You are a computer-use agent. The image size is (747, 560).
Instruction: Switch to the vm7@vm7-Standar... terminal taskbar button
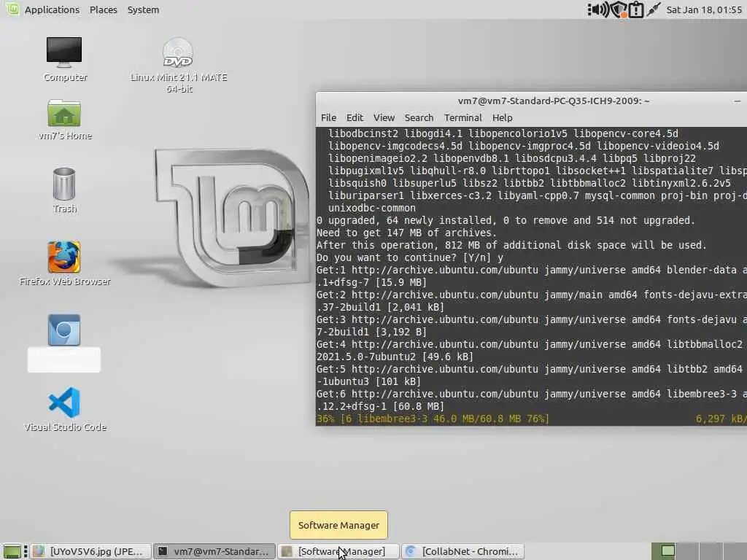215,551
